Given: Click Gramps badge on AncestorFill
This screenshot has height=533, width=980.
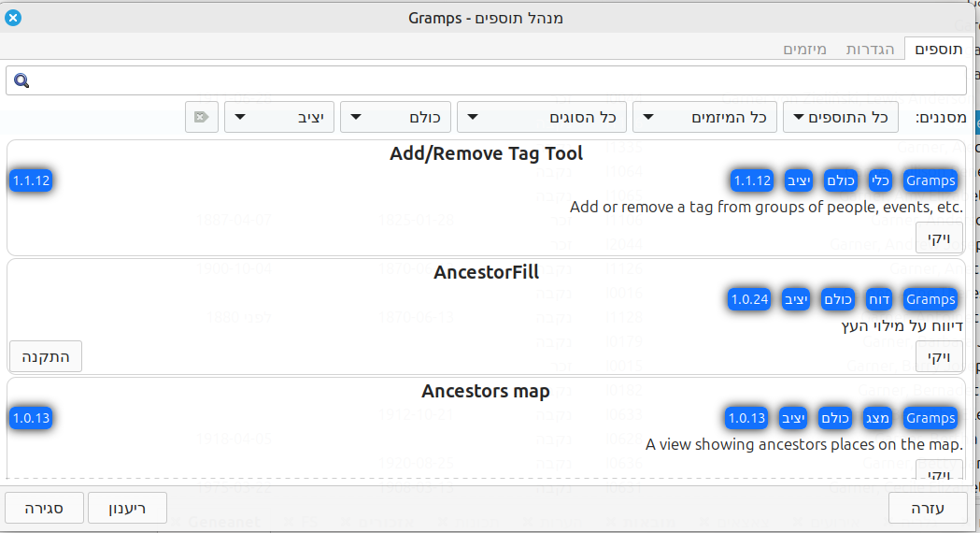Looking at the screenshot, I should (930, 299).
